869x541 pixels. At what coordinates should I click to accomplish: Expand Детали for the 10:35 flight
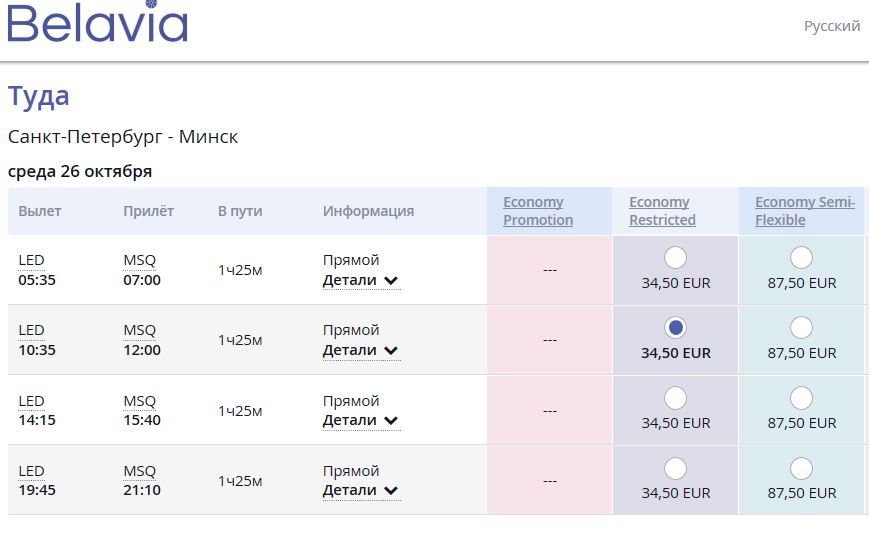pos(360,351)
